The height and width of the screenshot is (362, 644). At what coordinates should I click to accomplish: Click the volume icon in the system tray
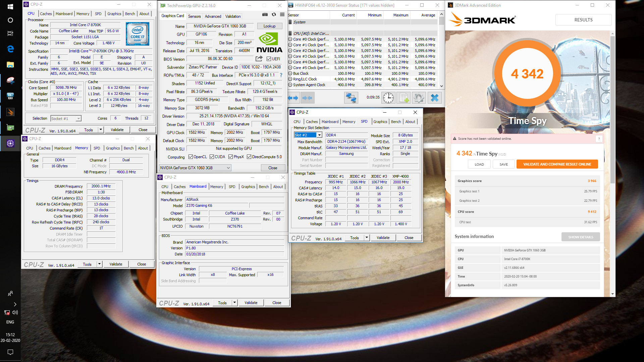coord(15,312)
